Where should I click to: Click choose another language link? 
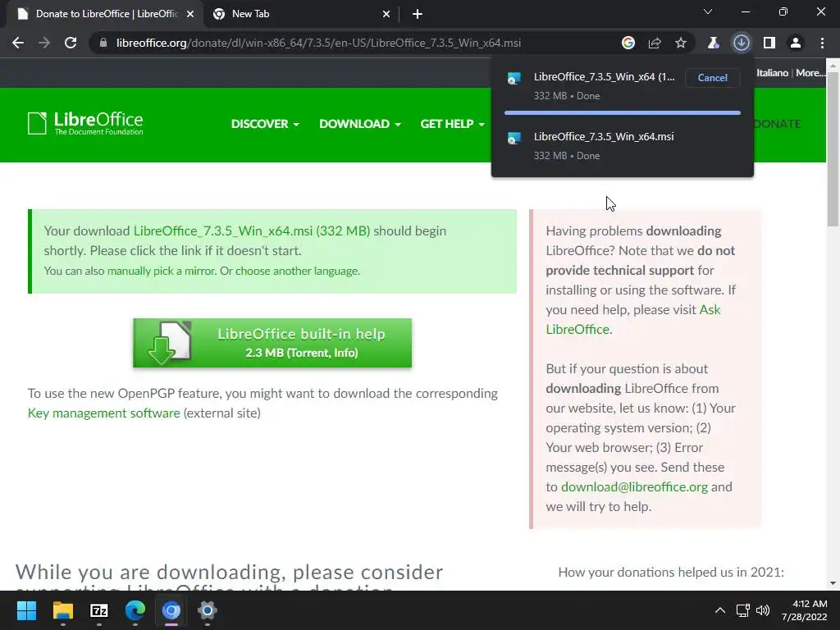coord(297,271)
